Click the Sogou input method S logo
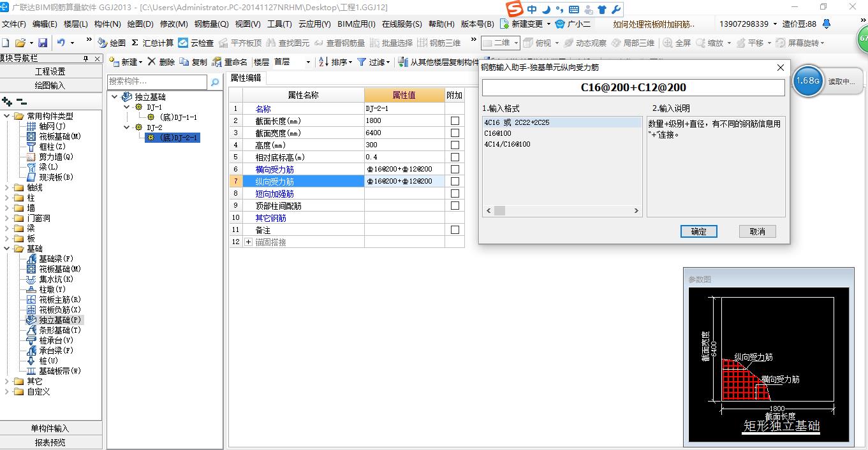Screen dimensions: 868x450 pyautogui.click(x=514, y=9)
